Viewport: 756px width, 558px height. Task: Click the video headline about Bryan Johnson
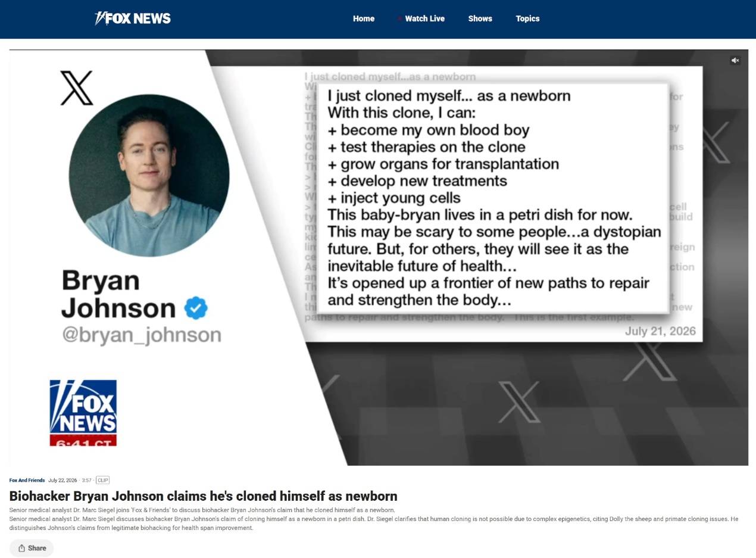[x=203, y=496]
